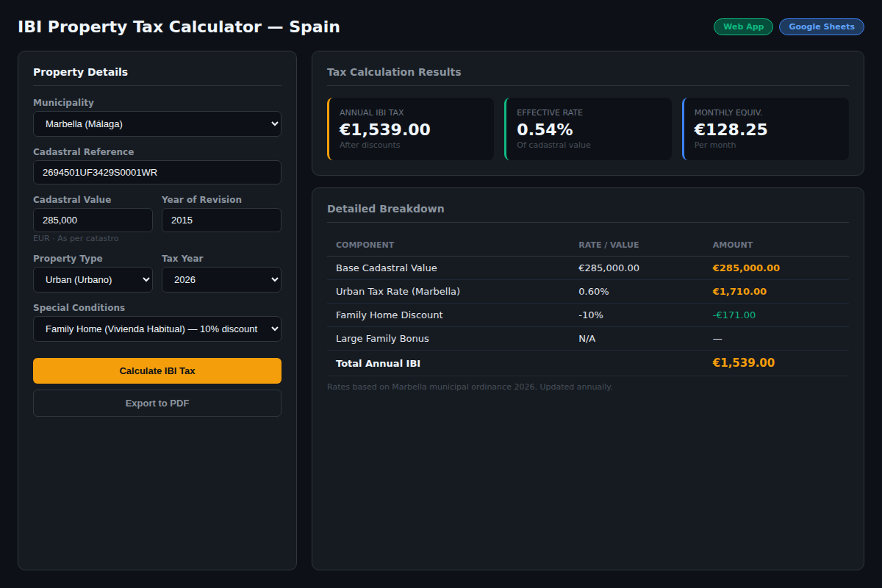Click the rates footnote about Marbella ordinance
The image size is (882, 588).
(x=470, y=387)
